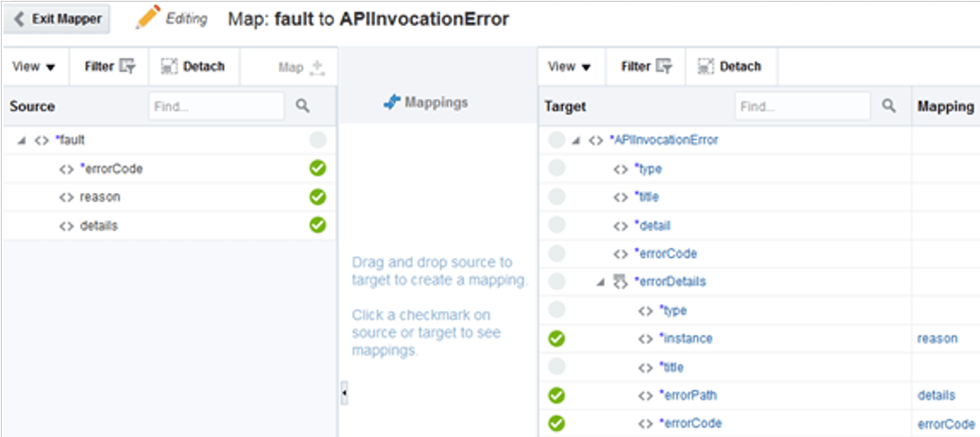This screenshot has width=980, height=437.
Task: Open the source View dropdown
Action: pyautogui.click(x=34, y=66)
